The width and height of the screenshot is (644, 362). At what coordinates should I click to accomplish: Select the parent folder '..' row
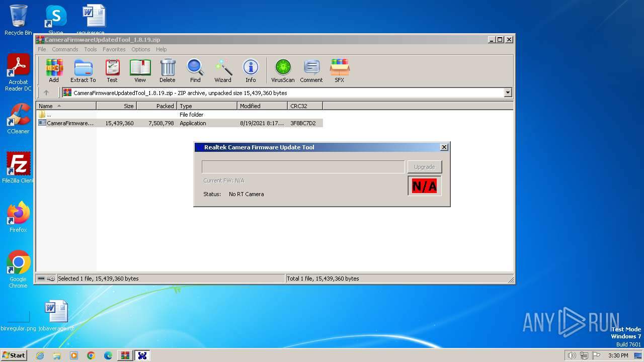(x=180, y=115)
